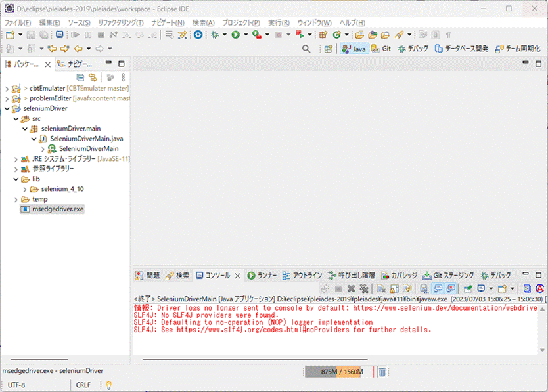
Task: Switch to the Git perspective
Action: pos(381,49)
